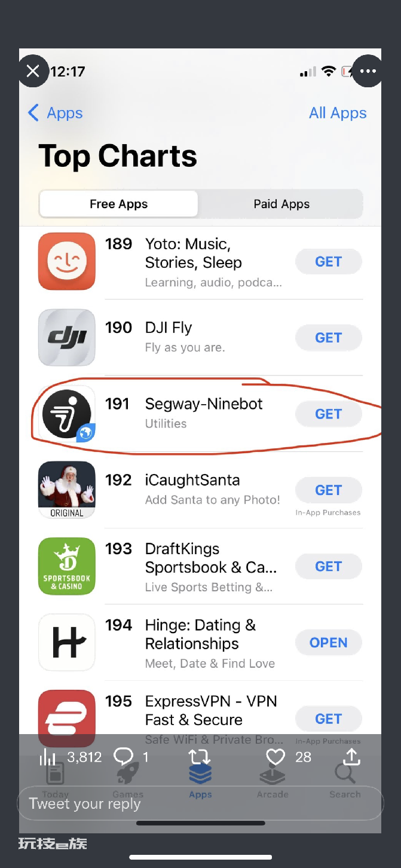Click the Tweet your reply field

click(200, 803)
